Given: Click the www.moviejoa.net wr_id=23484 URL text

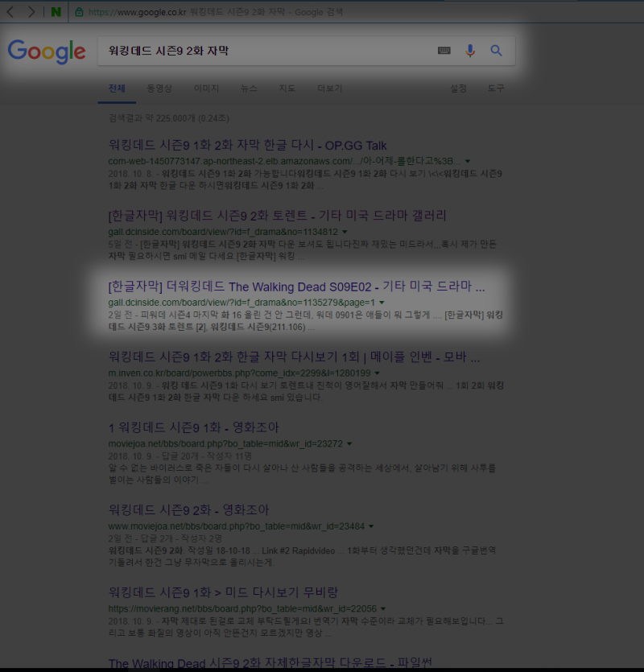Looking at the screenshot, I should pos(236,526).
